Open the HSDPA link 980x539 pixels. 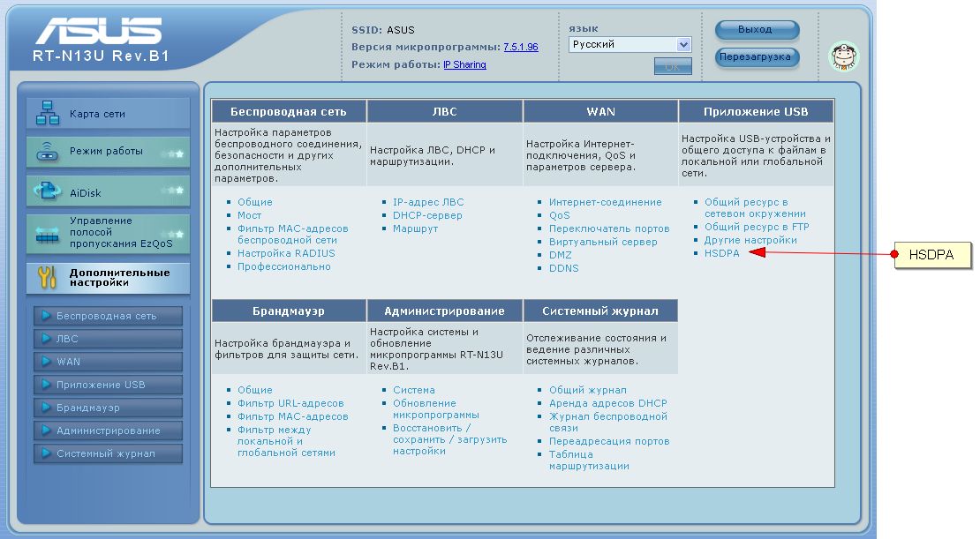click(x=721, y=253)
